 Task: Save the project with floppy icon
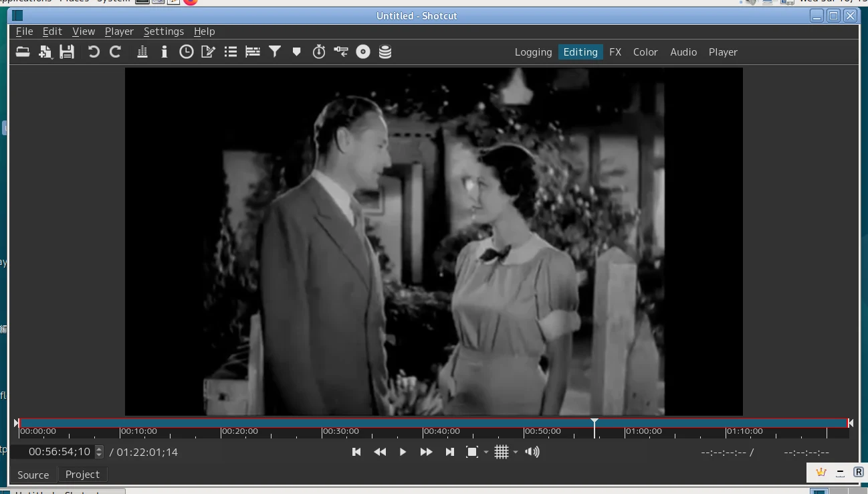pos(67,52)
